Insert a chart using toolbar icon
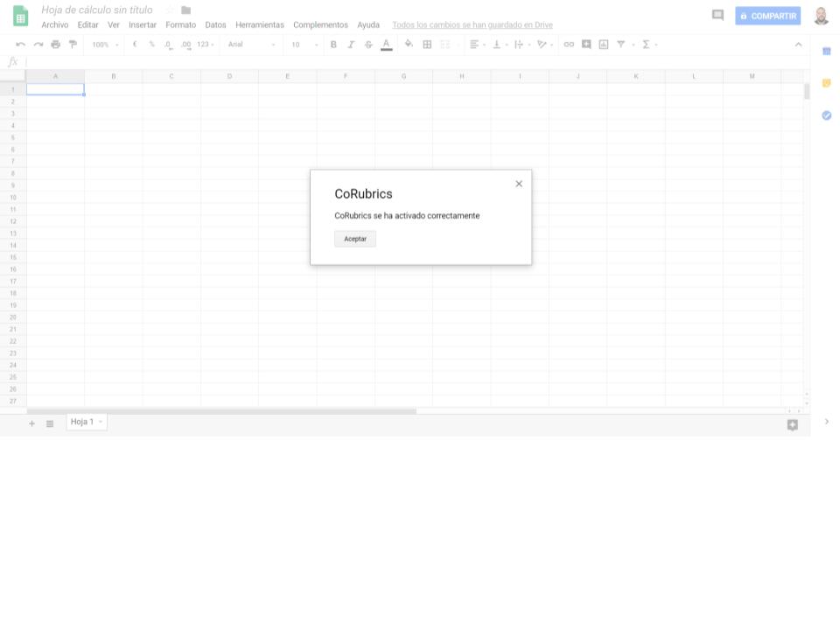This screenshot has height=630, width=840. 604,45
